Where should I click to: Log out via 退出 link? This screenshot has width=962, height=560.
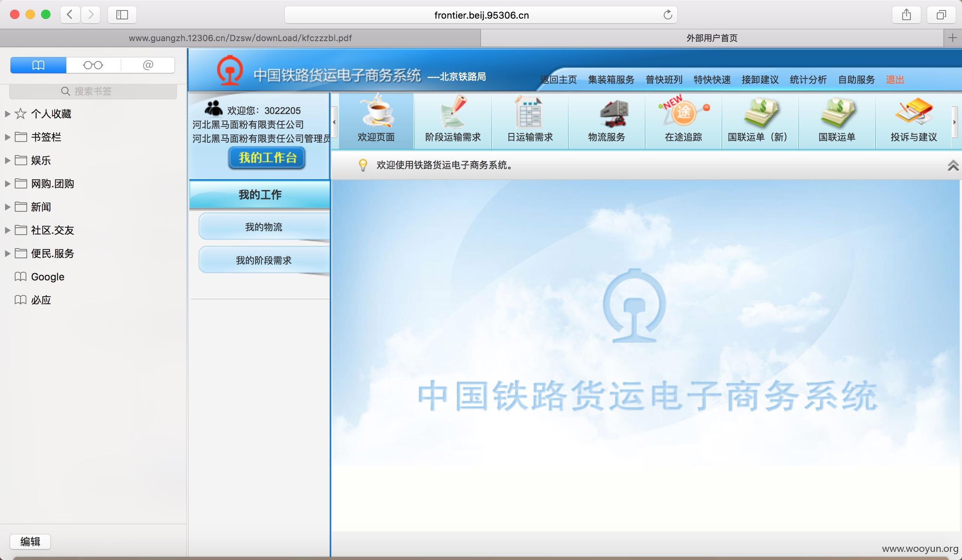(895, 80)
